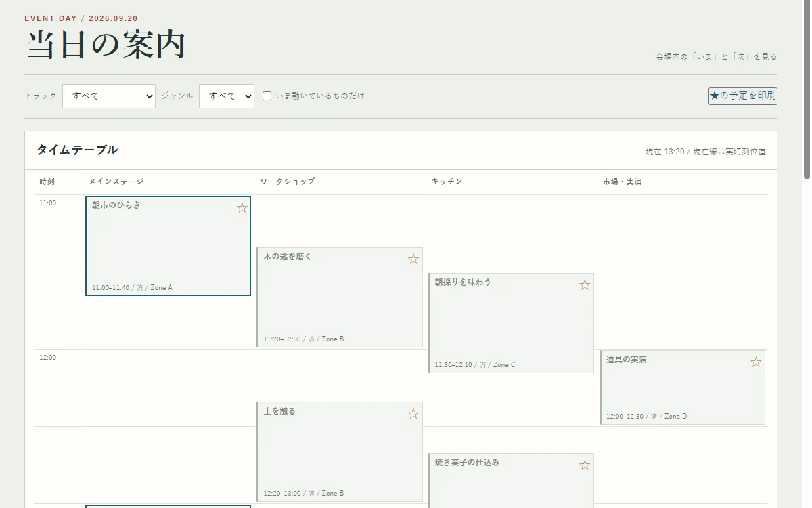Viewport: 812px width, 508px height.
Task: Toggle いま動いているものだけ checkbox
Action: tap(267, 96)
